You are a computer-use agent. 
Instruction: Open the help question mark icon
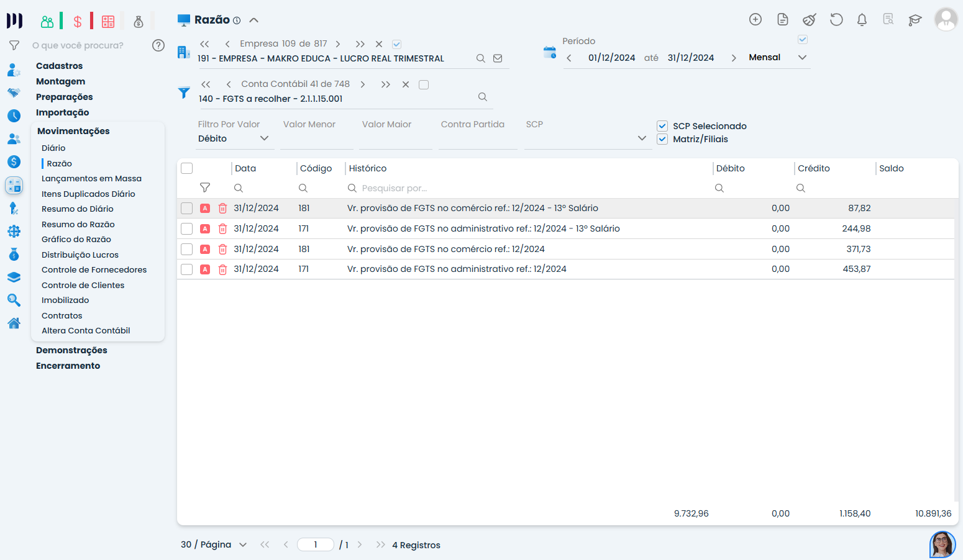[158, 45]
